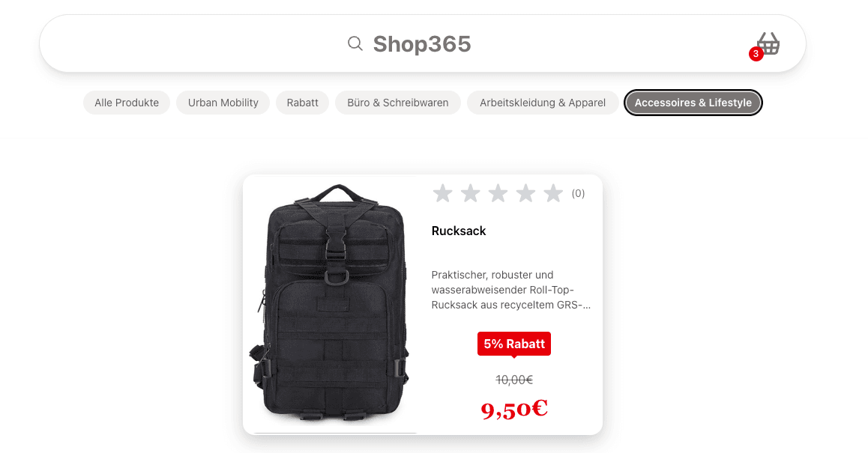Click the 5% Rabatt badge

click(513, 344)
